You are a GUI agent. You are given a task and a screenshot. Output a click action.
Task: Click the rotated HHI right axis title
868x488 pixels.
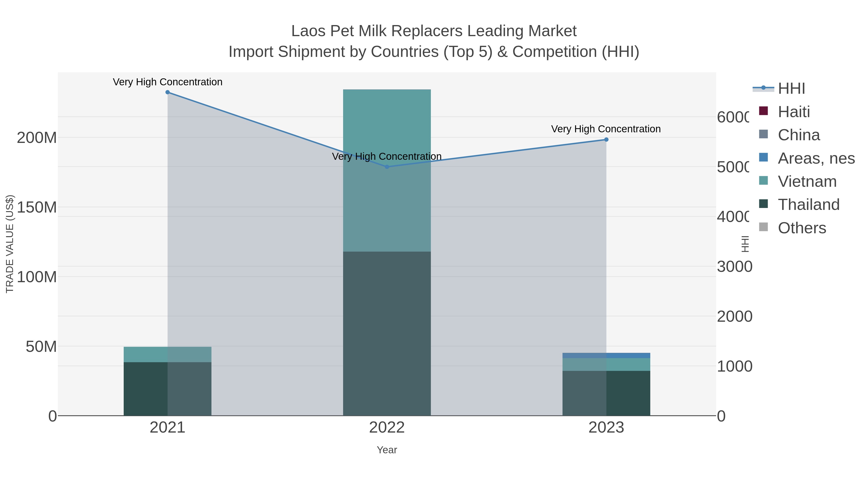(x=745, y=244)
